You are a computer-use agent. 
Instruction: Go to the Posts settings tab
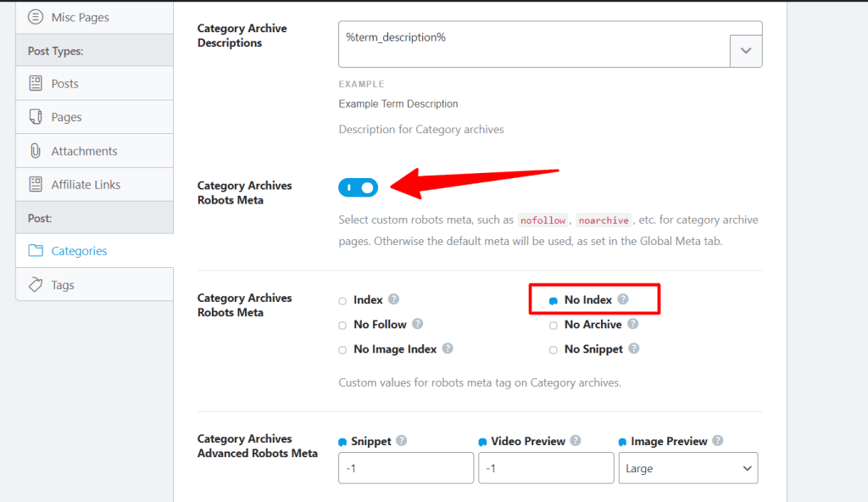95,83
